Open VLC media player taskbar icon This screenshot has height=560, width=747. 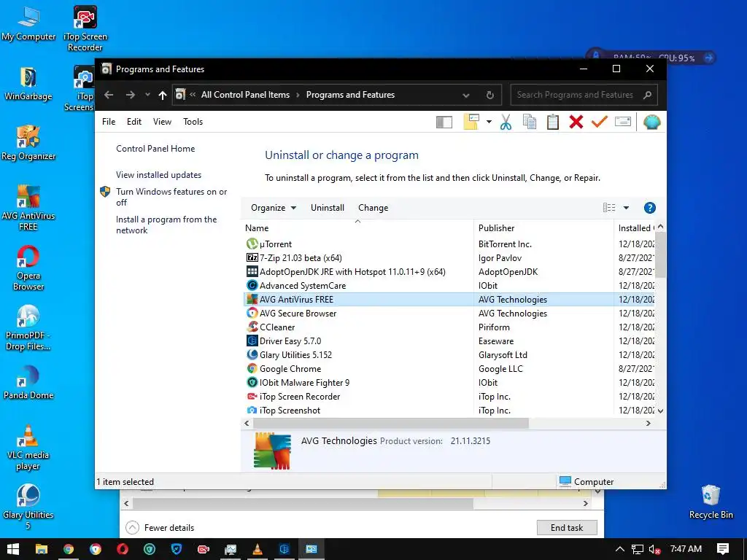[x=258, y=549]
